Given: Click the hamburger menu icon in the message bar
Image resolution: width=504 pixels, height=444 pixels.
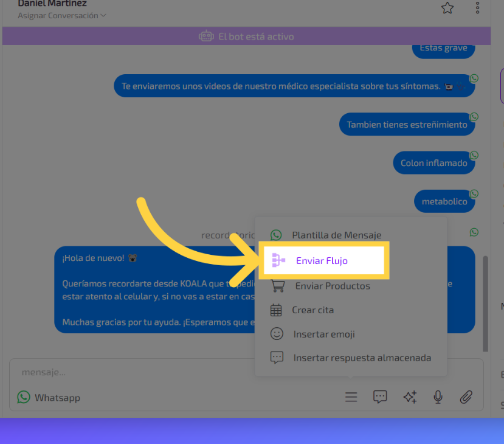Looking at the screenshot, I should (351, 397).
